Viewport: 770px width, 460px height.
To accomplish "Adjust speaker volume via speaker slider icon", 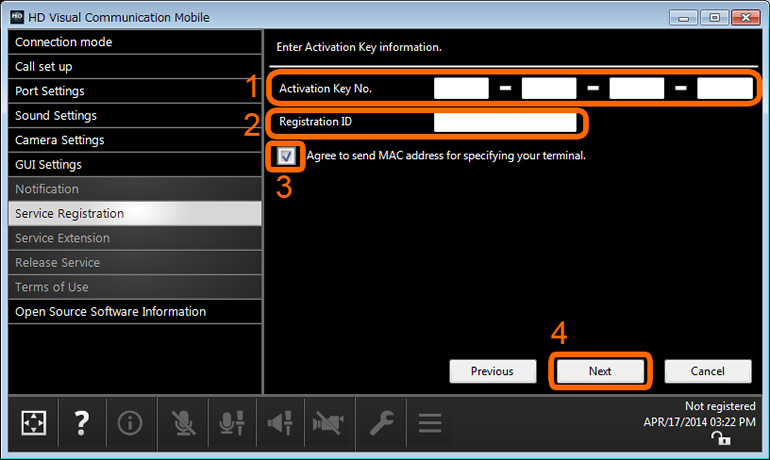I will (x=280, y=423).
